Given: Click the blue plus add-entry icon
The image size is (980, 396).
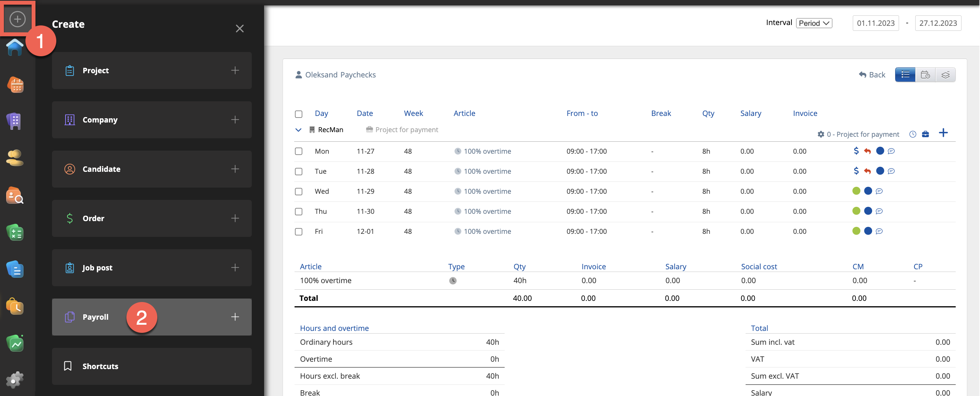Looking at the screenshot, I should pyautogui.click(x=943, y=133).
